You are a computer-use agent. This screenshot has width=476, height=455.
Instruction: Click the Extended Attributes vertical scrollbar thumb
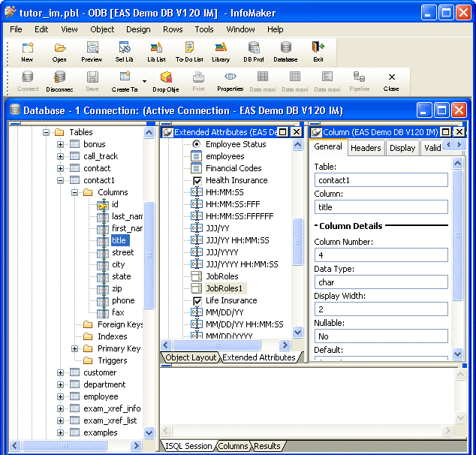(x=298, y=242)
